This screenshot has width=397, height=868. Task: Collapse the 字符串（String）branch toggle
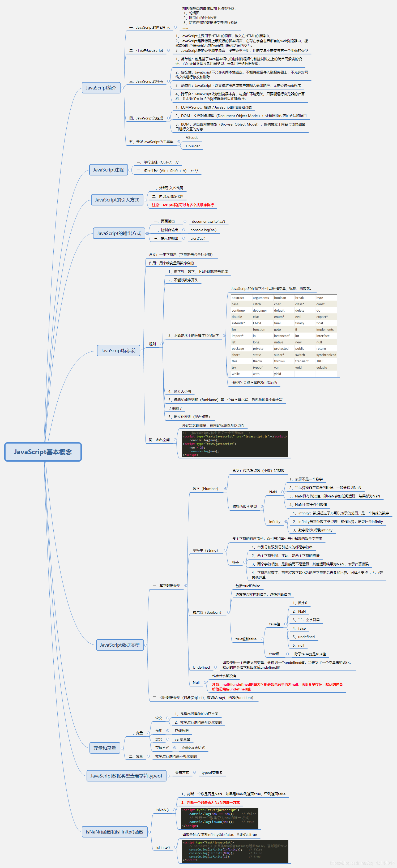pos(225,550)
